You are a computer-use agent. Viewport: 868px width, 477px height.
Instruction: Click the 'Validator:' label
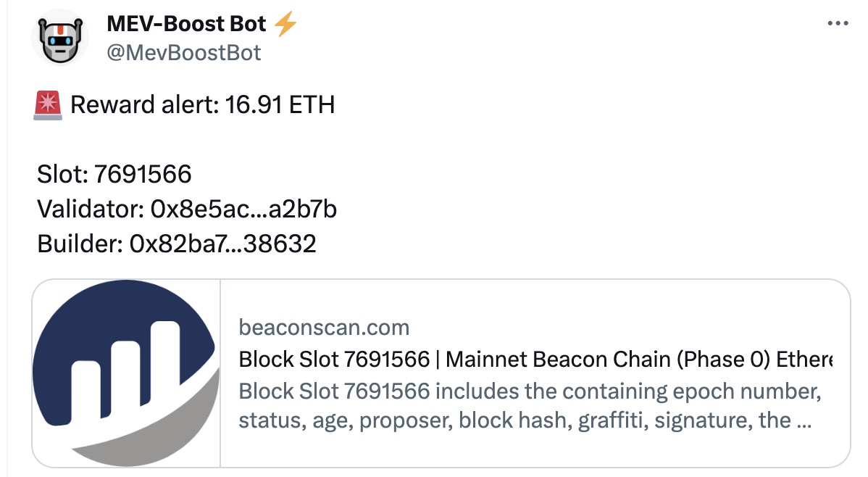coord(89,209)
